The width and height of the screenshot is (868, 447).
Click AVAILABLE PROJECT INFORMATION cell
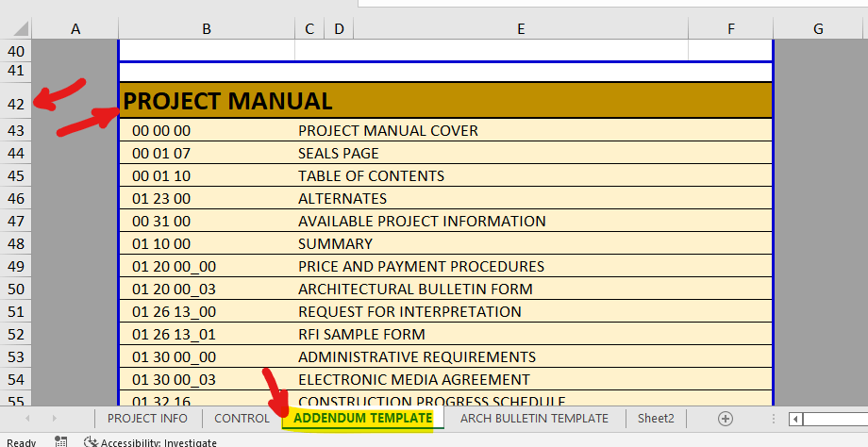(535, 222)
